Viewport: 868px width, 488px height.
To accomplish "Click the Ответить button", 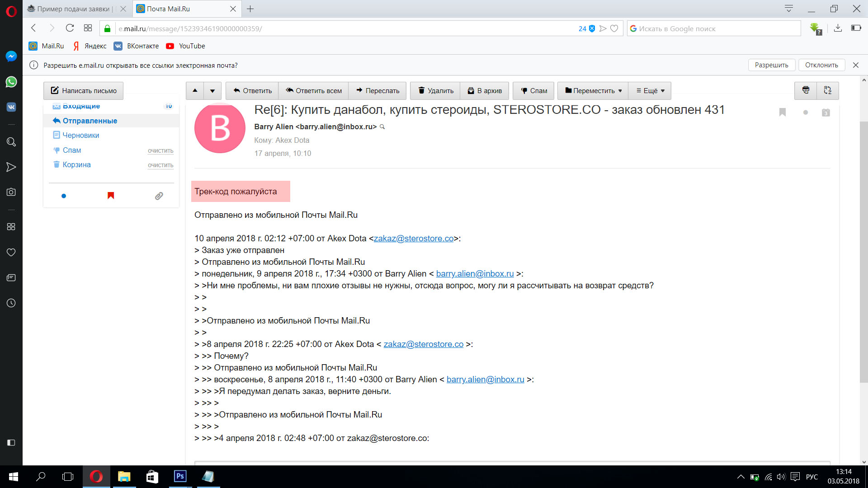I will (252, 90).
